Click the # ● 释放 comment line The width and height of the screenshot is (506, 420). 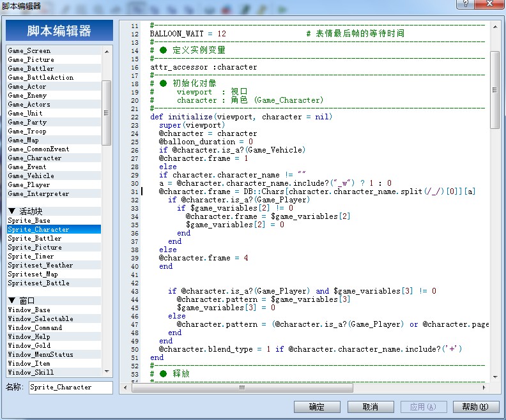coord(170,374)
